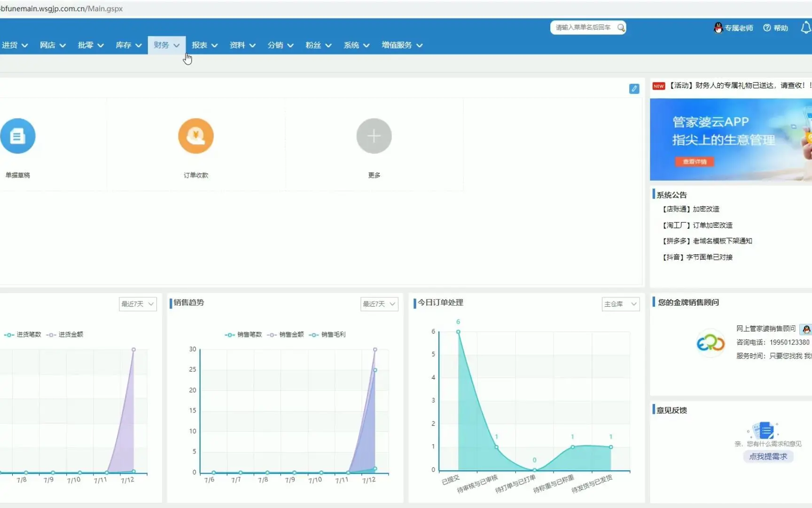Click the 您的金牌销售顾问 heading

tap(688, 302)
